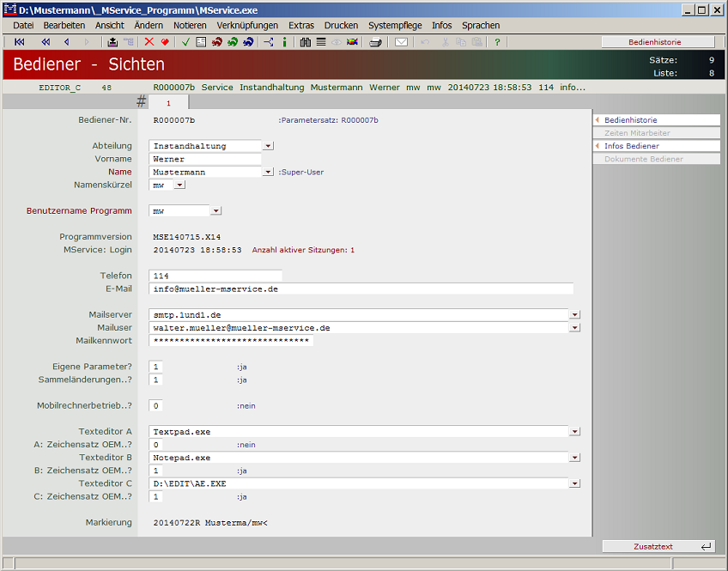Click the binoculars search icon
The width and height of the screenshot is (728, 571).
306,42
